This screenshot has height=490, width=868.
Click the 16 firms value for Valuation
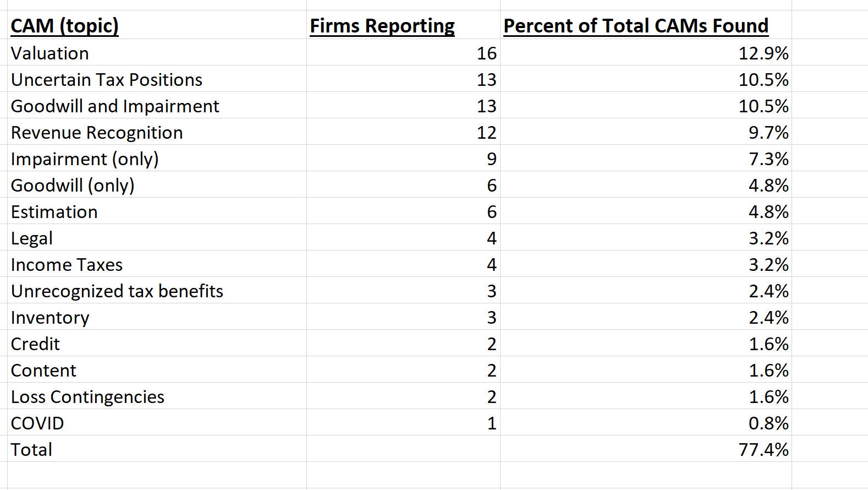(x=486, y=53)
